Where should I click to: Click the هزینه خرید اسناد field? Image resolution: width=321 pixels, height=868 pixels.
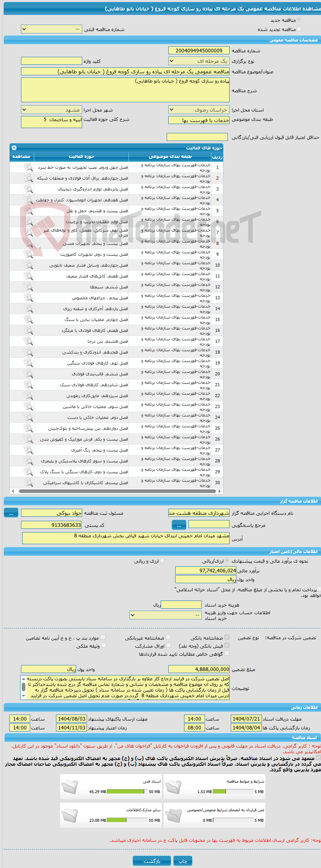pos(181,605)
